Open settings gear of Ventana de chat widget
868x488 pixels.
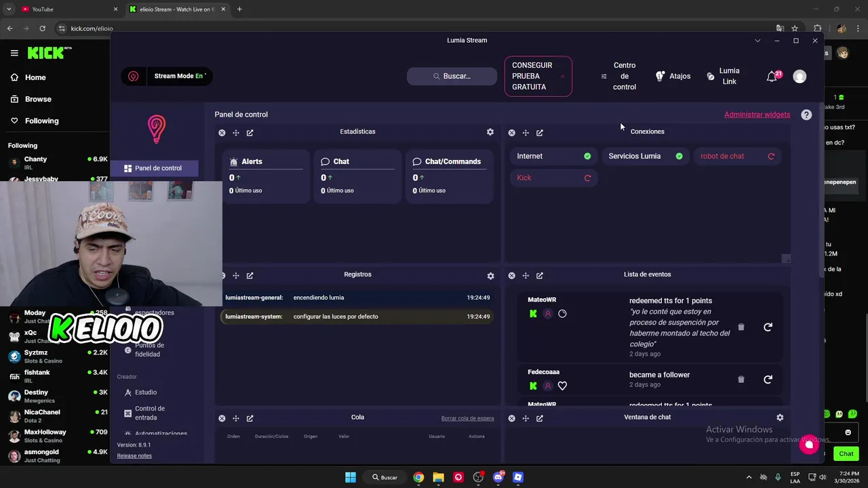tap(780, 418)
